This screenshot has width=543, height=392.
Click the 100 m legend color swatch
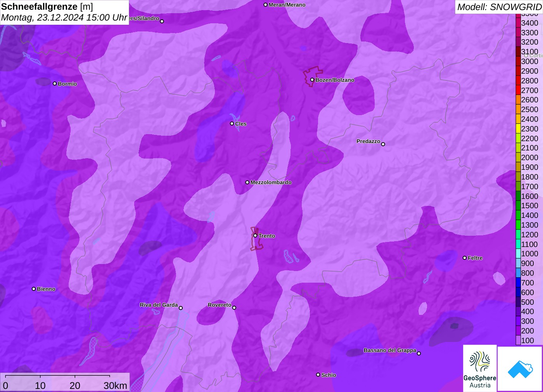tap(518, 340)
